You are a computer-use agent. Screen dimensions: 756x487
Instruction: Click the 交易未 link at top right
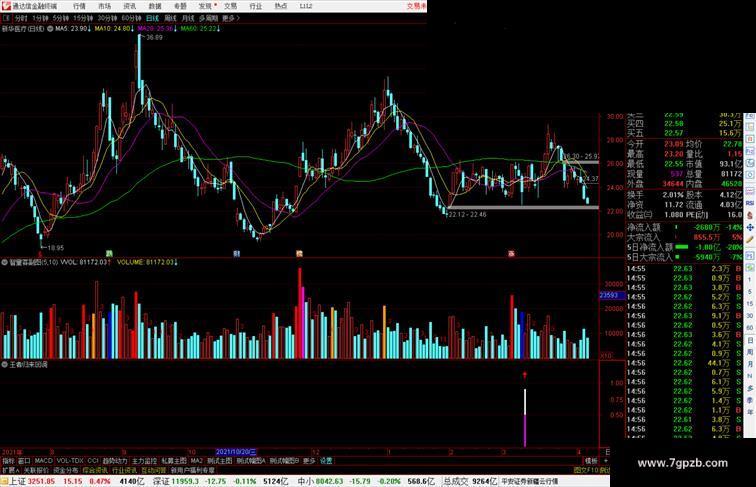point(417,6)
